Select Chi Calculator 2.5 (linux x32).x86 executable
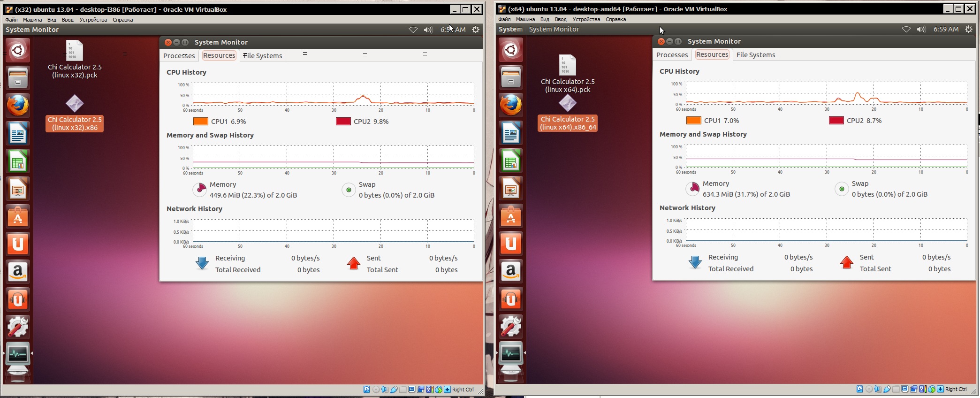Image resolution: width=980 pixels, height=398 pixels. click(75, 113)
